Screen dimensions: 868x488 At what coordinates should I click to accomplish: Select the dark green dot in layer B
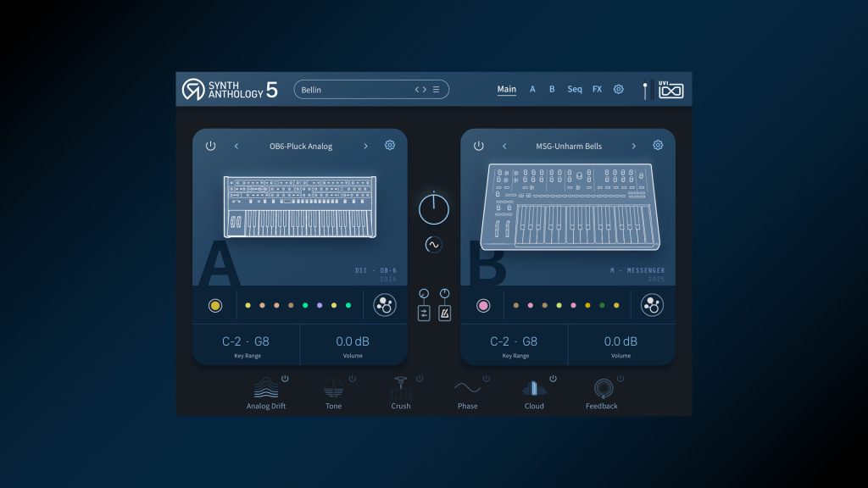[602, 305]
